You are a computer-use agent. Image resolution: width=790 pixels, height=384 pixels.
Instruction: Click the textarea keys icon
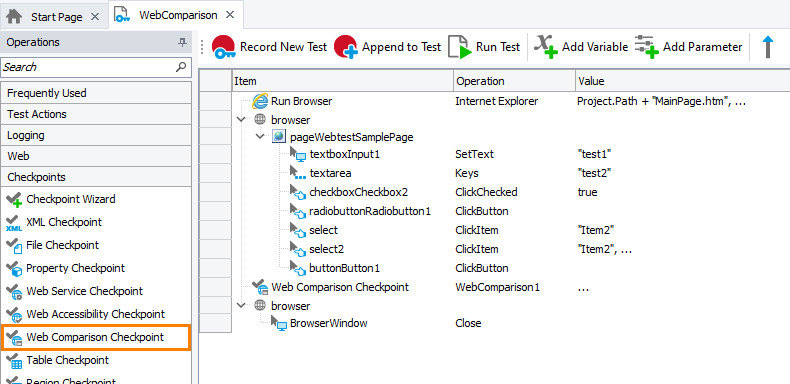[298, 174]
